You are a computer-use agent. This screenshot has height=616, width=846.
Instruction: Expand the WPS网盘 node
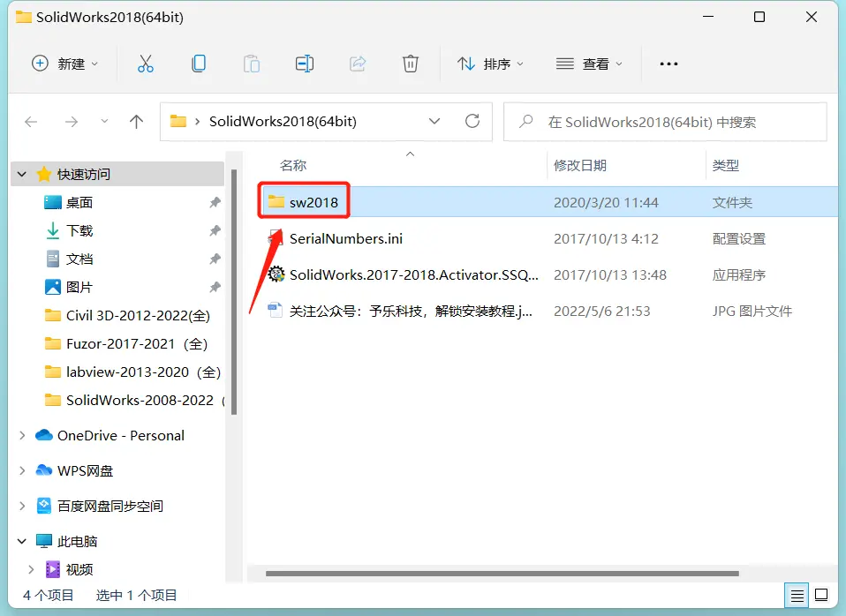22,470
